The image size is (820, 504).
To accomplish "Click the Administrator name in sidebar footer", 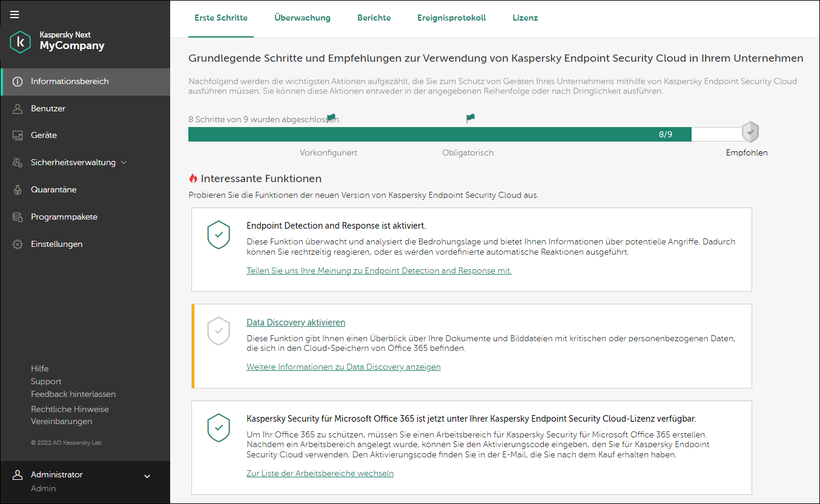I will click(x=57, y=475).
